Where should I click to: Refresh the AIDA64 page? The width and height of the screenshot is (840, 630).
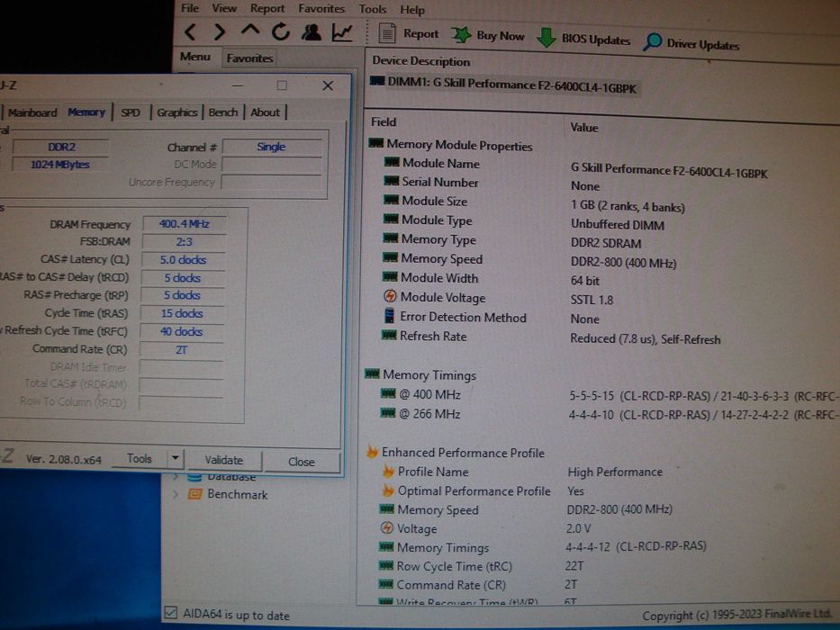click(x=280, y=32)
